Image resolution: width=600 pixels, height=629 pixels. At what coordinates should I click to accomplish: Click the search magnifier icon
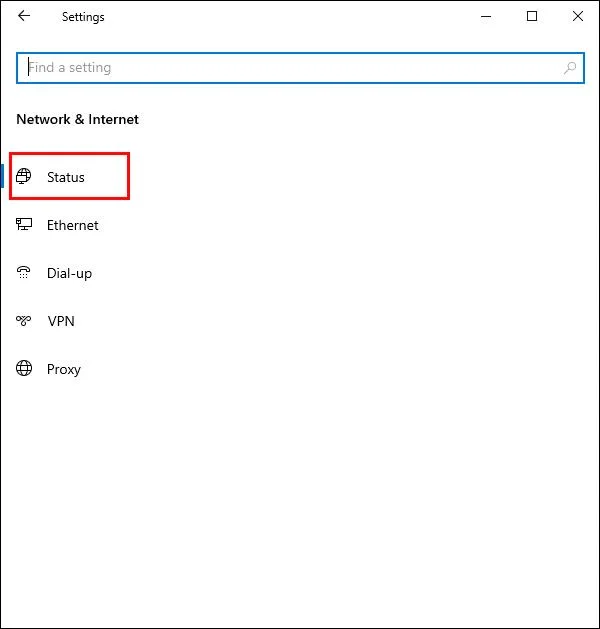(570, 68)
